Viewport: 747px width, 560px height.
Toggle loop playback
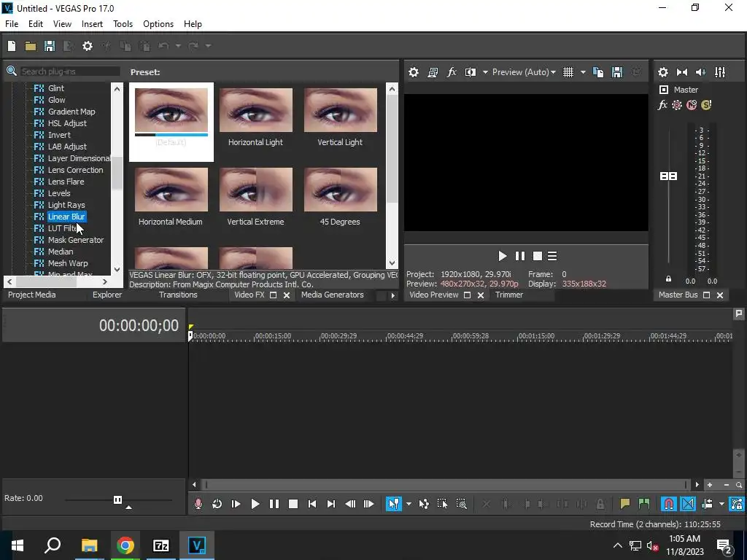217,504
